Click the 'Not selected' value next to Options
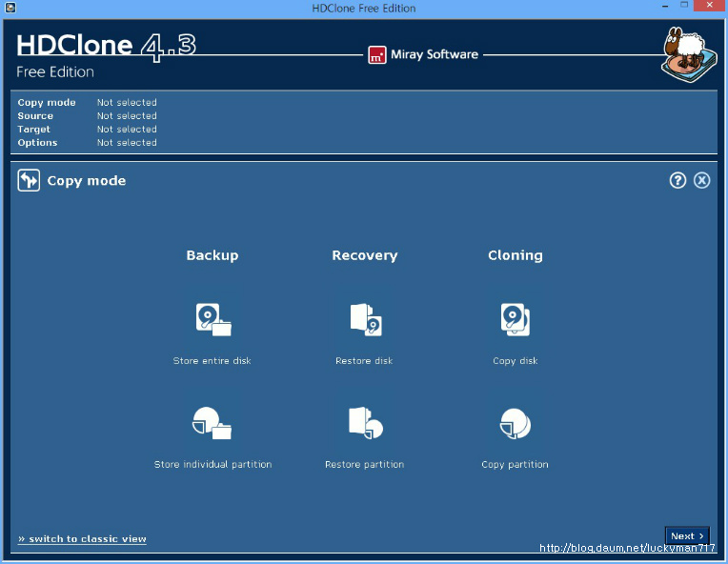The width and height of the screenshot is (728, 564). pos(127,143)
